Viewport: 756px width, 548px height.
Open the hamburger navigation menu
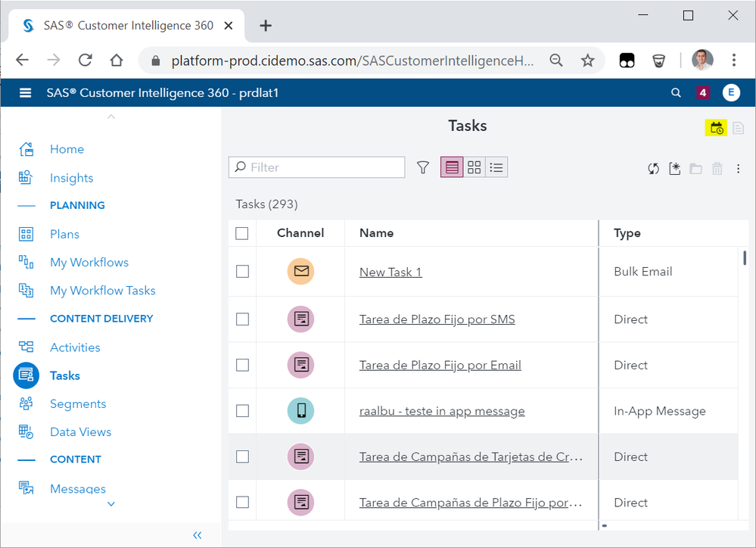pos(26,93)
